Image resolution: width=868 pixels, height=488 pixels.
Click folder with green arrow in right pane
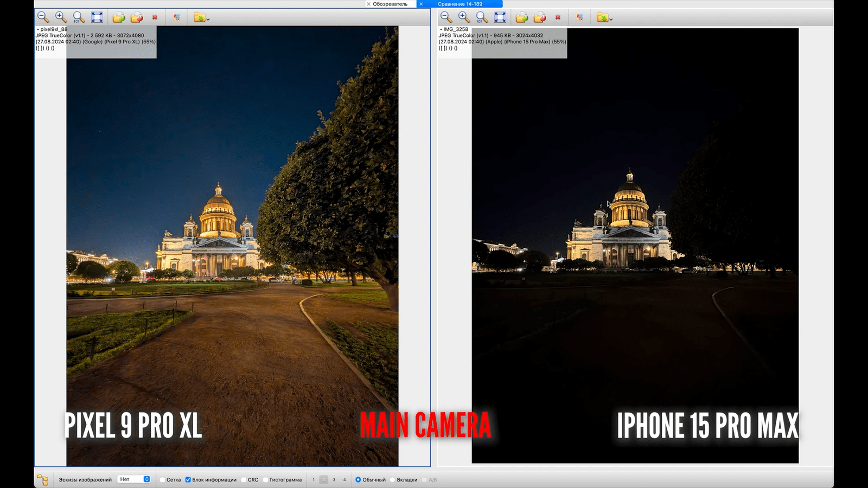click(x=602, y=17)
